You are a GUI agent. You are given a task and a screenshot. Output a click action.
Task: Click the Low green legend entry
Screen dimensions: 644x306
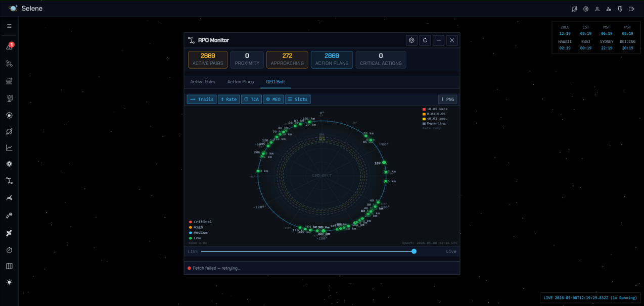coord(195,238)
